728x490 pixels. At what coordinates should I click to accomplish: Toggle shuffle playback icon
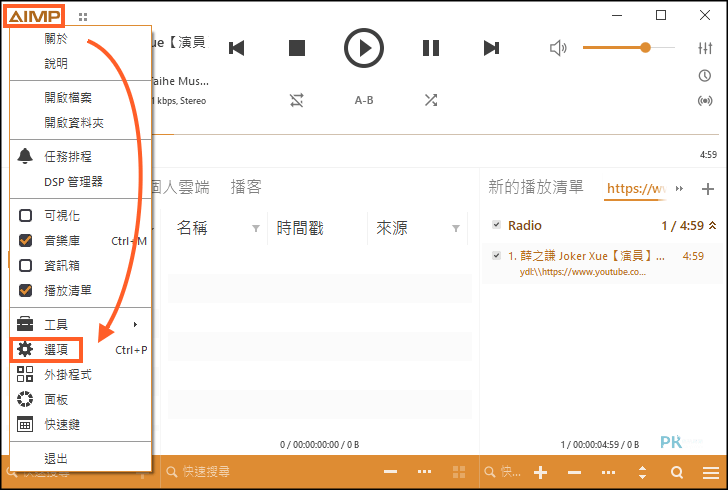[x=430, y=100]
